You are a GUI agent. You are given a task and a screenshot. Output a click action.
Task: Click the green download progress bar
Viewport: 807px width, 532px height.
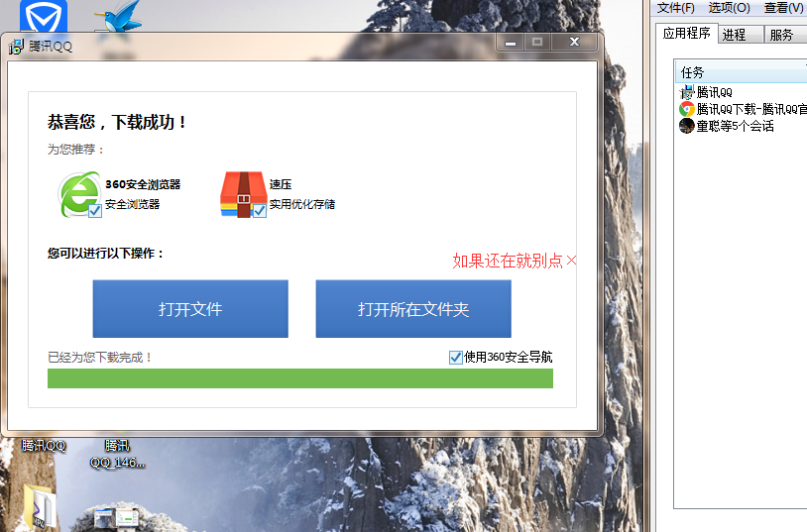pyautogui.click(x=300, y=378)
